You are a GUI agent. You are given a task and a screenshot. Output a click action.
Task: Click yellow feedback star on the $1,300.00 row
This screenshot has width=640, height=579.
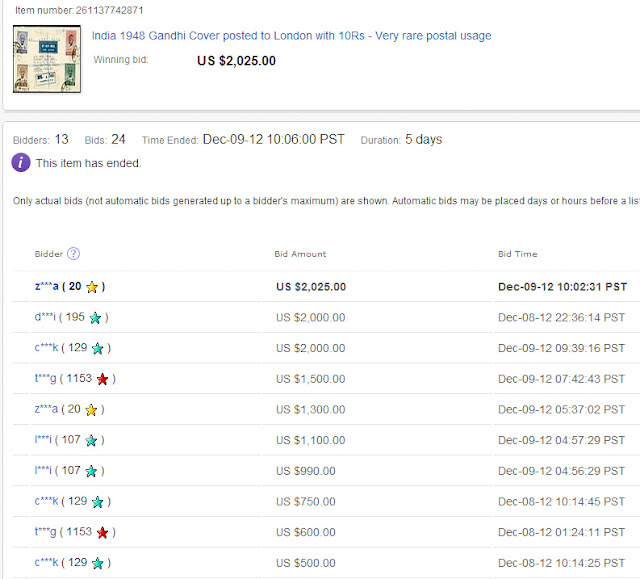coord(91,410)
